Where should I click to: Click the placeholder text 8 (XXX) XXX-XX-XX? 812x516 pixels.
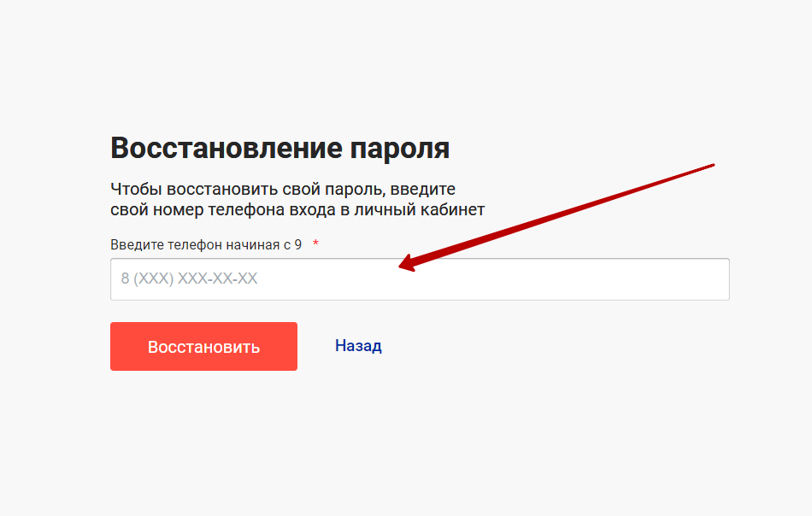click(189, 279)
